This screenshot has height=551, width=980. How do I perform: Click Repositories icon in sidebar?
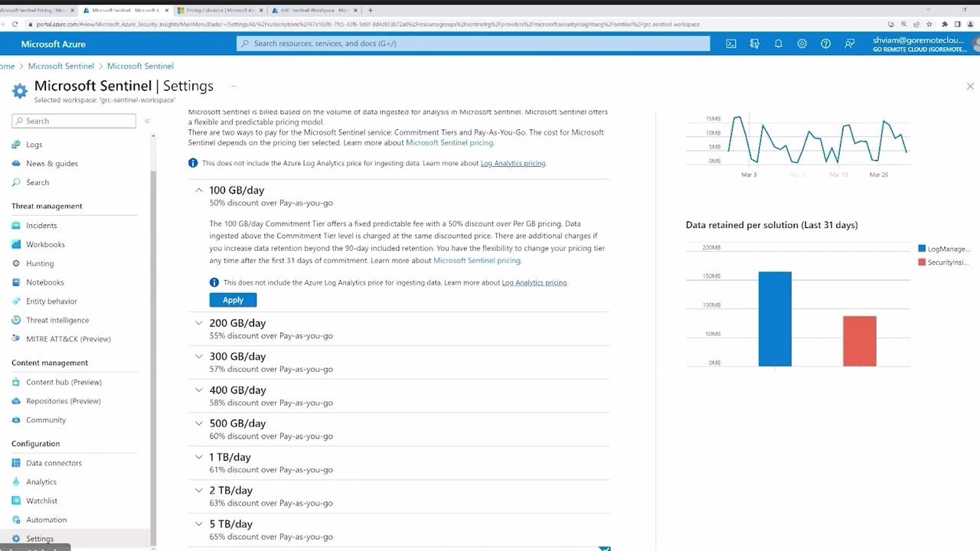(x=16, y=401)
